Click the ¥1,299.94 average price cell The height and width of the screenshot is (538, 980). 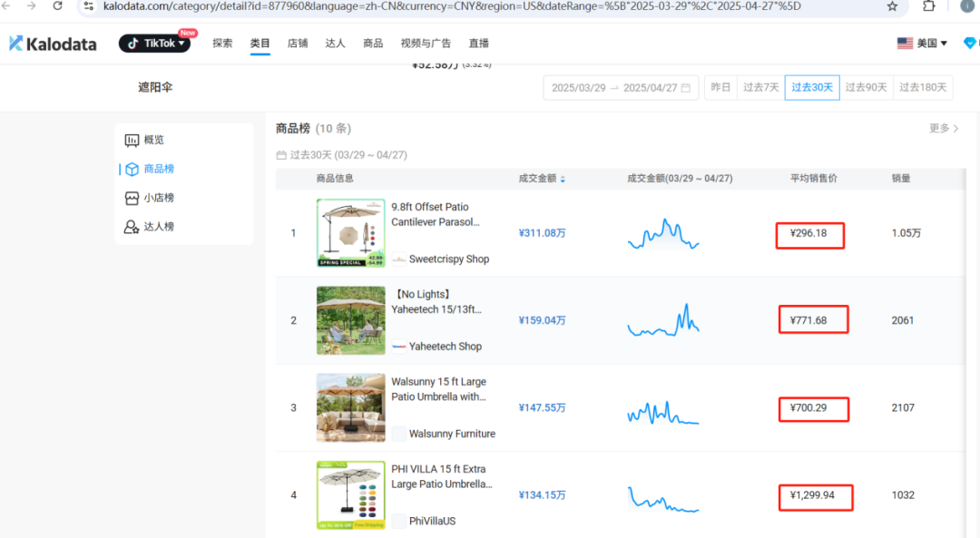click(812, 495)
